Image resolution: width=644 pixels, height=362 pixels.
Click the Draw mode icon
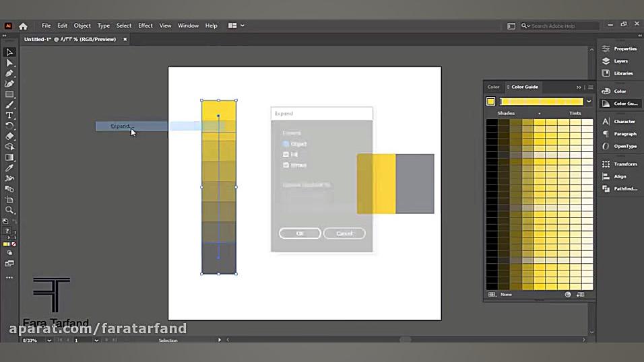point(9,253)
